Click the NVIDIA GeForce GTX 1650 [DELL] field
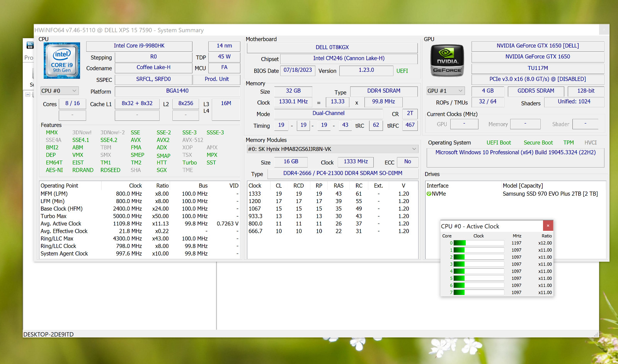Viewport: 618px width, 364px height. pyautogui.click(x=538, y=46)
